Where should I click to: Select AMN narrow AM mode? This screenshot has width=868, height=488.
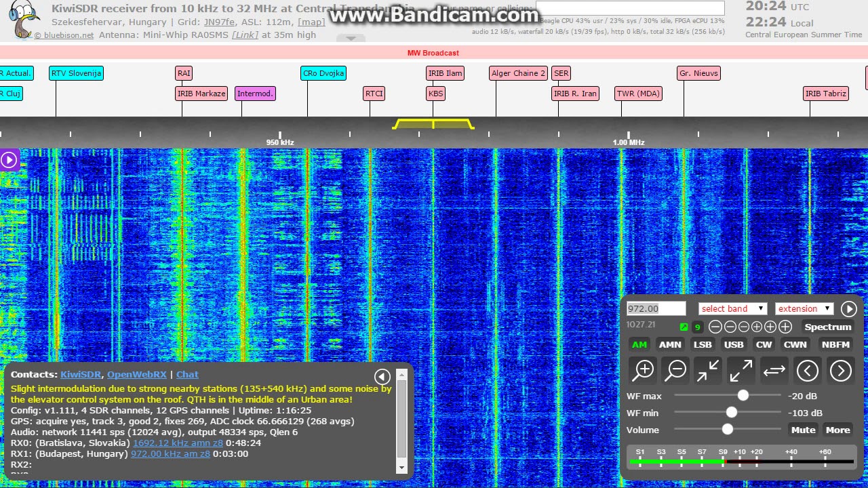(670, 344)
